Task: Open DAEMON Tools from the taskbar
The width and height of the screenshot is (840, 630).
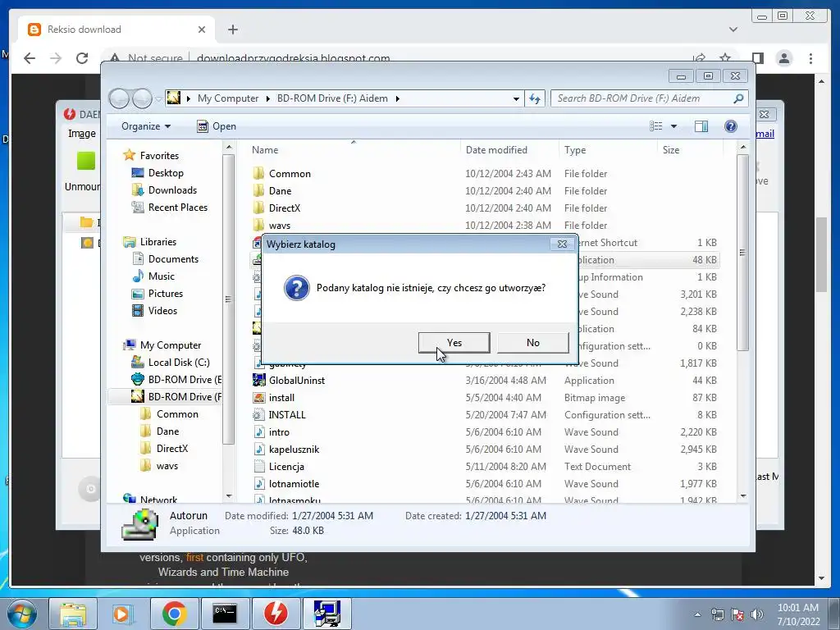Action: click(x=276, y=614)
